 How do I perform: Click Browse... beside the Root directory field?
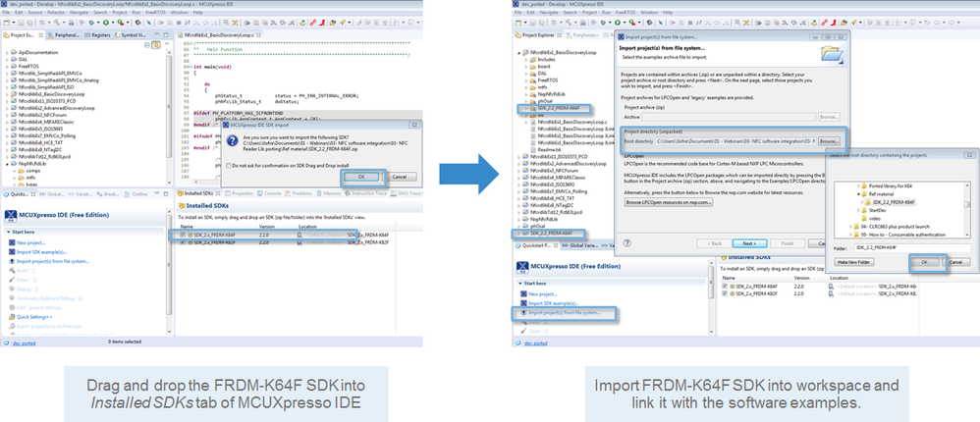pos(829,141)
